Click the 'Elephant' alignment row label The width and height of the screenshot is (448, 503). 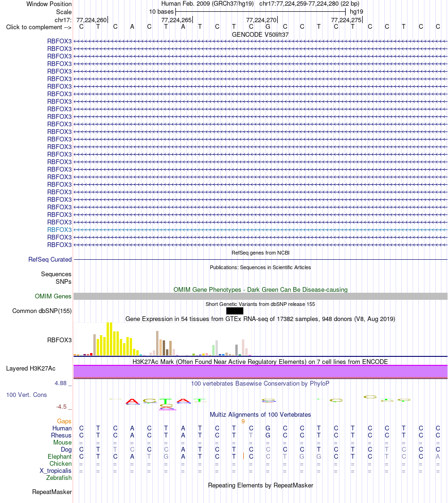pyautogui.click(x=60, y=456)
